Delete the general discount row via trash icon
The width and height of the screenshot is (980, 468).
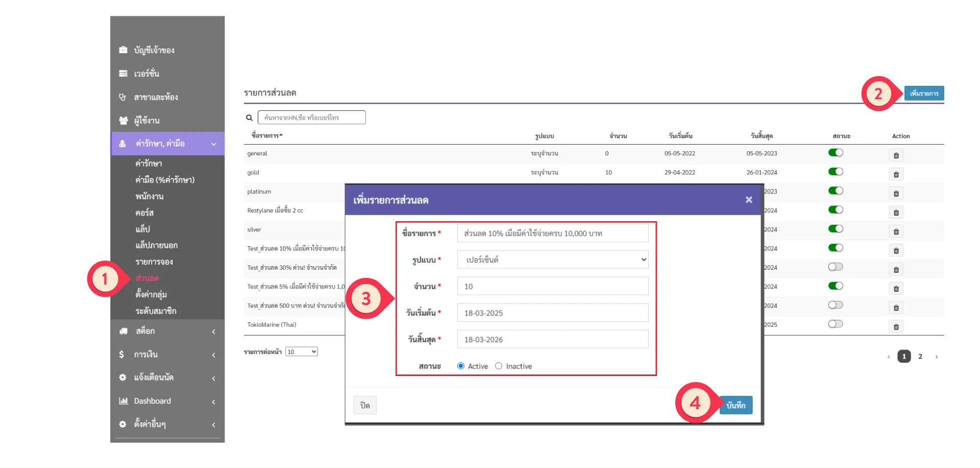point(896,155)
